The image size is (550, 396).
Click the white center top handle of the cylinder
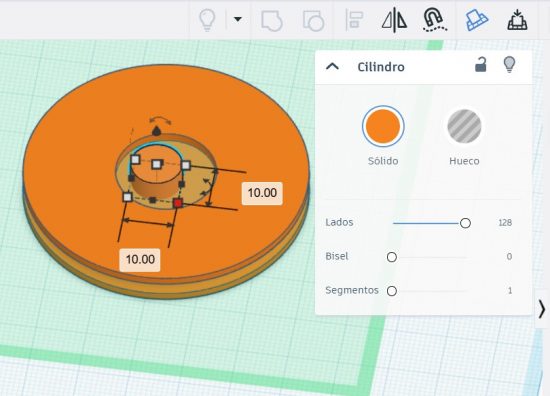coord(156,164)
